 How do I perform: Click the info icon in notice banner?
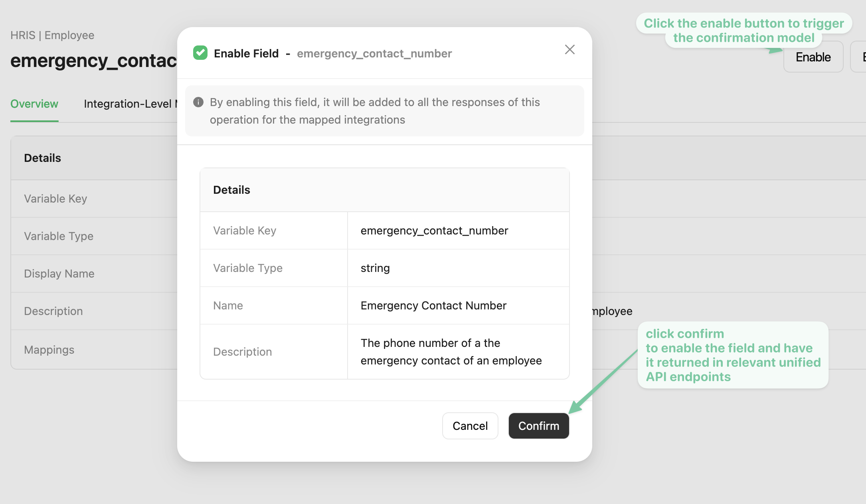198,102
